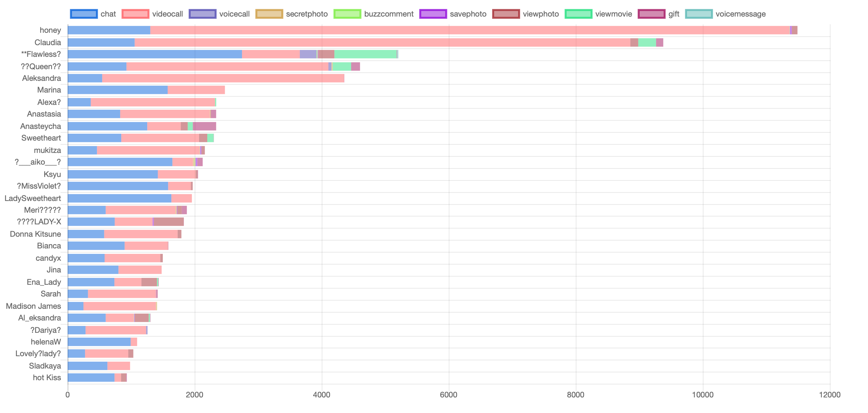Hide the savephoto series via its swatch

point(433,14)
